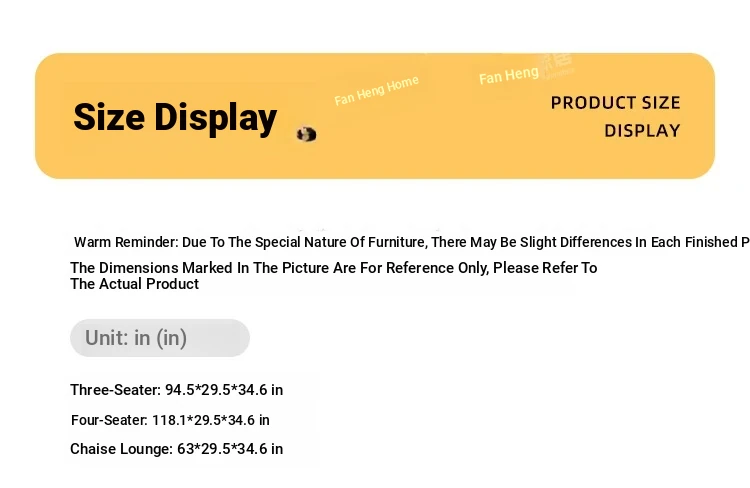Click the Dimensions Marked In The Picture line
750x488 pixels.
[x=334, y=268]
